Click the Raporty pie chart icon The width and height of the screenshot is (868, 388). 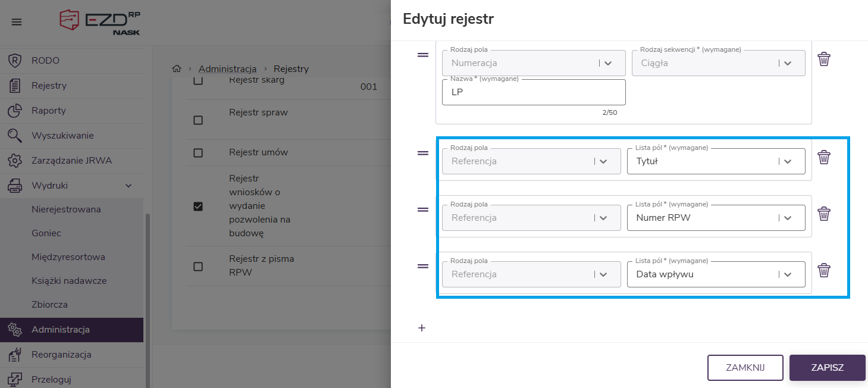pos(15,111)
